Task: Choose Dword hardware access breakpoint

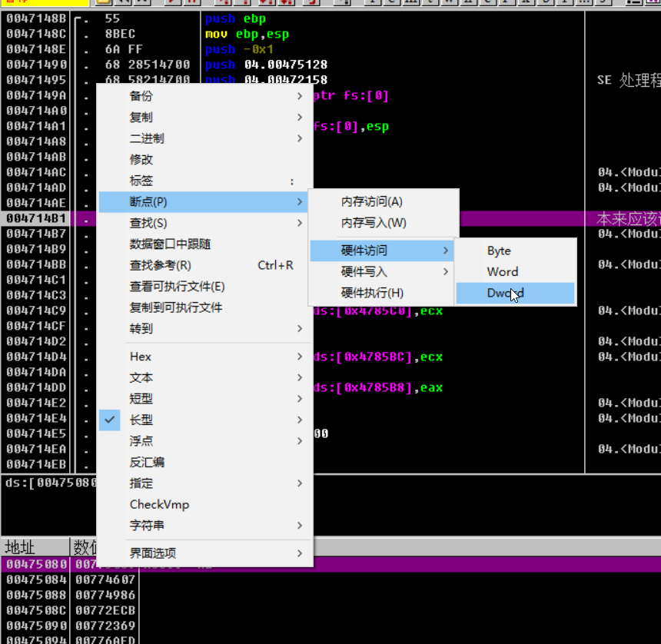Action: pos(515,293)
